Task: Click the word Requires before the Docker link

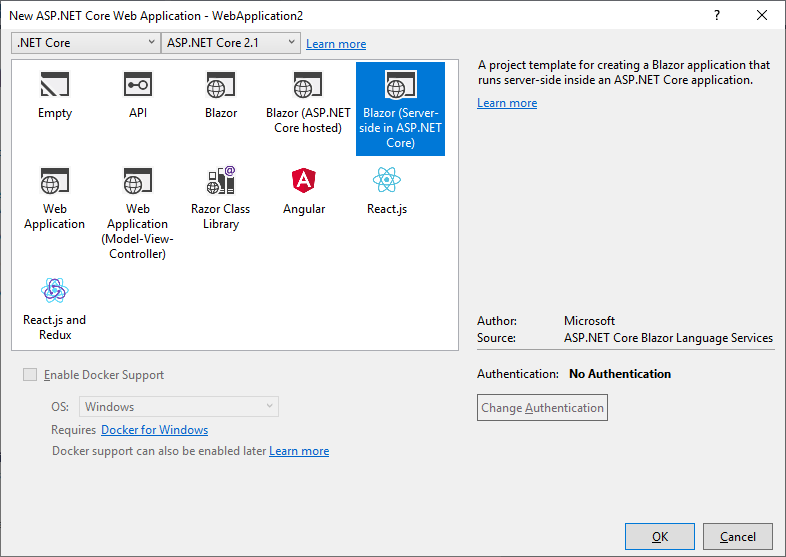Action: [x=73, y=430]
